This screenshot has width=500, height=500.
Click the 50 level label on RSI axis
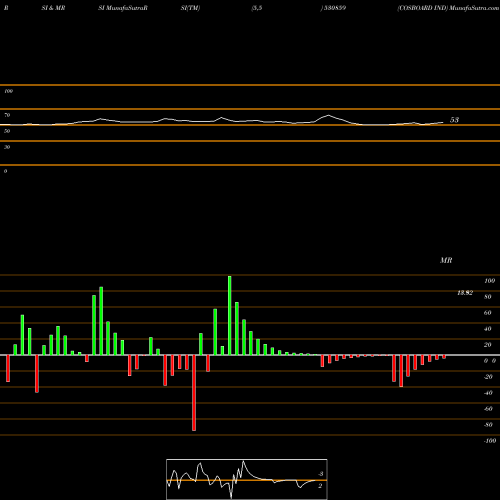tap(7, 131)
